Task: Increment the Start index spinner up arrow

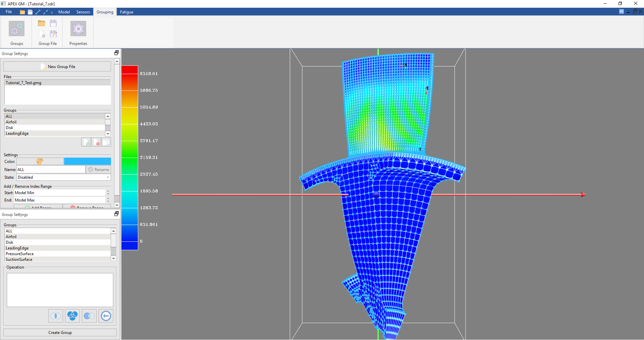Action: (x=108, y=191)
